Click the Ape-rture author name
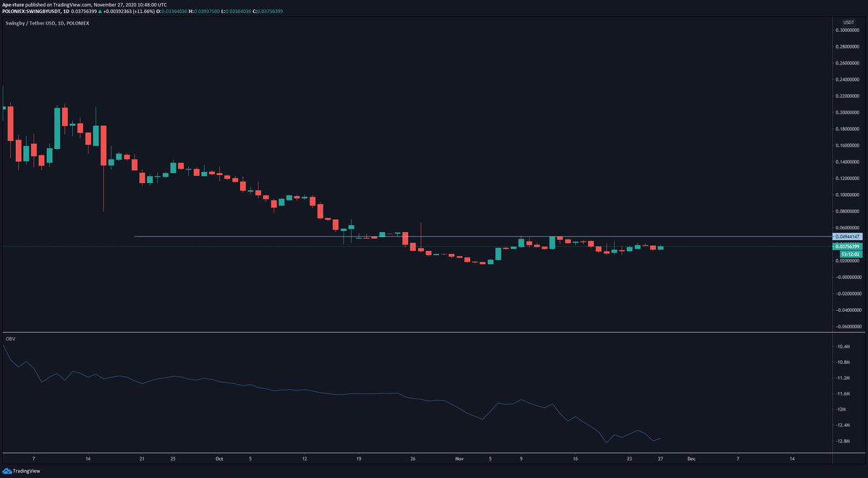This screenshot has width=868, height=478. click(14, 5)
